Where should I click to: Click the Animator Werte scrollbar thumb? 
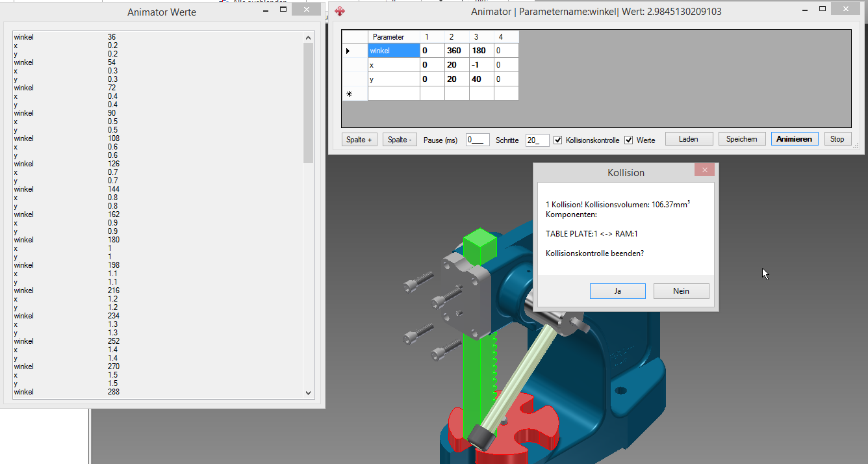[x=309, y=103]
